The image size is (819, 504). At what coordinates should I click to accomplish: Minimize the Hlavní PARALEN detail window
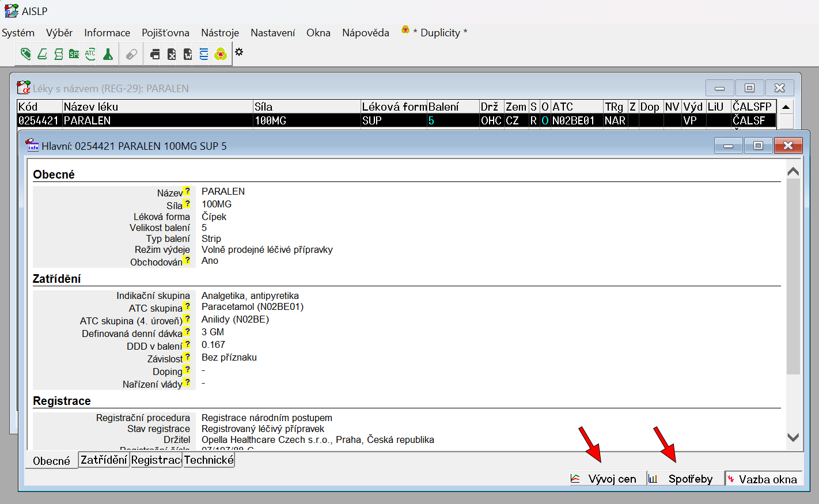click(729, 146)
